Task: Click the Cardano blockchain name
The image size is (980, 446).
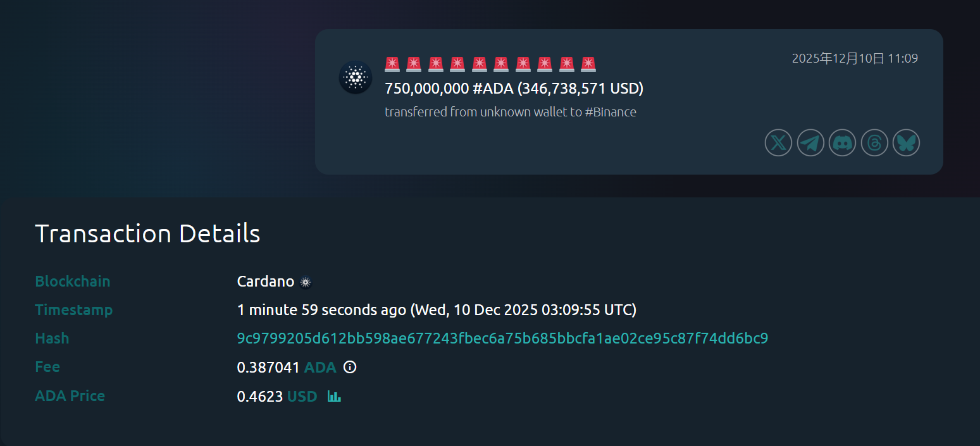Action: [265, 282]
